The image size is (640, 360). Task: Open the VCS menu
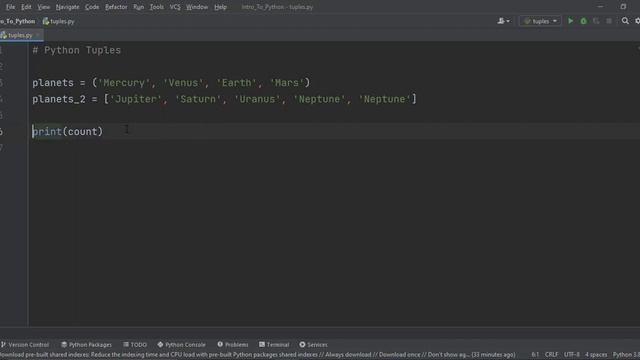point(175,7)
